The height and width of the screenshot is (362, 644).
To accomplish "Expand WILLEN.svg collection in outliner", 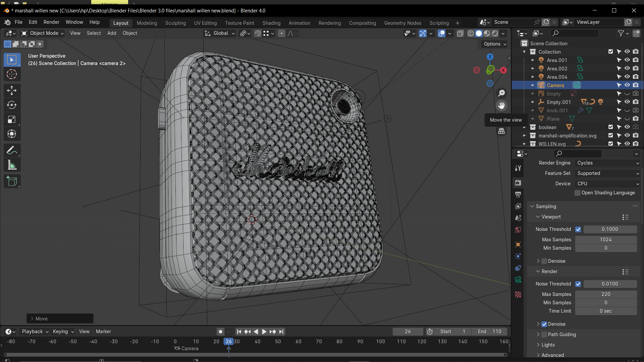I will click(525, 144).
